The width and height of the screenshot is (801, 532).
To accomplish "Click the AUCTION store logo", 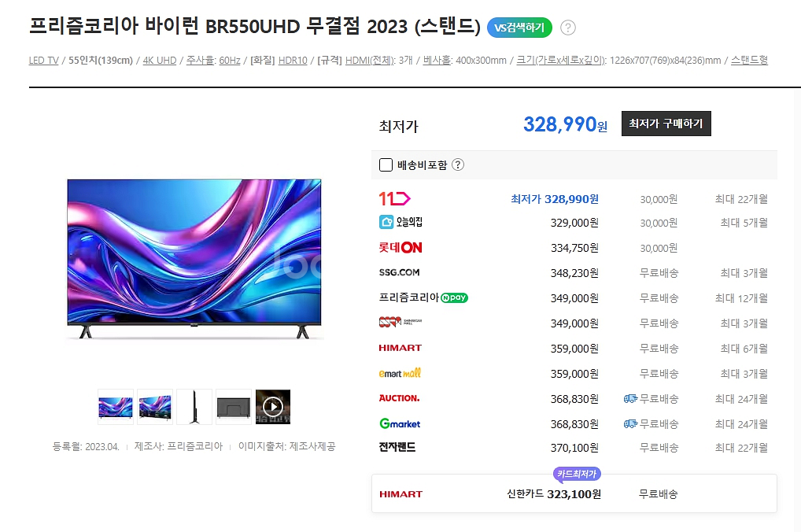I will click(x=399, y=398).
